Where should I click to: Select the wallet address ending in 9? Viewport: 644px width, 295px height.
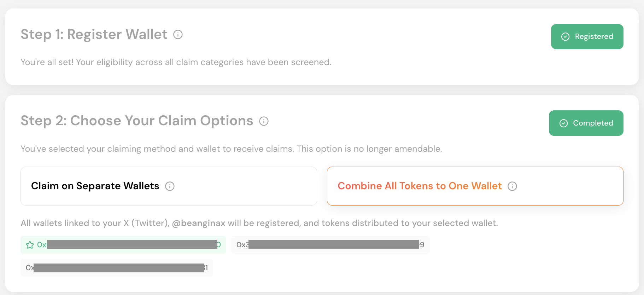[330, 245]
